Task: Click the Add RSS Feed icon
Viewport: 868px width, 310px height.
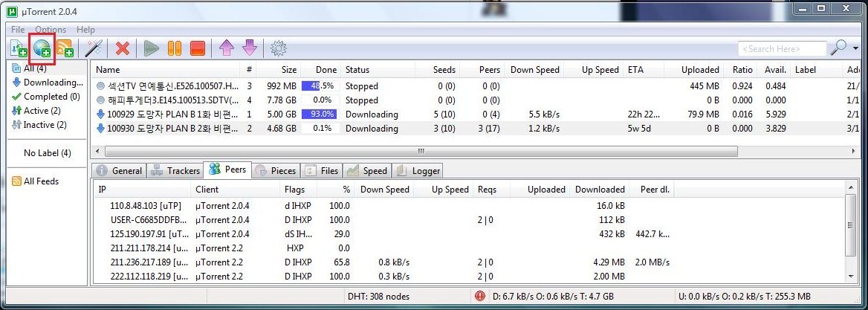Action: 65,49
